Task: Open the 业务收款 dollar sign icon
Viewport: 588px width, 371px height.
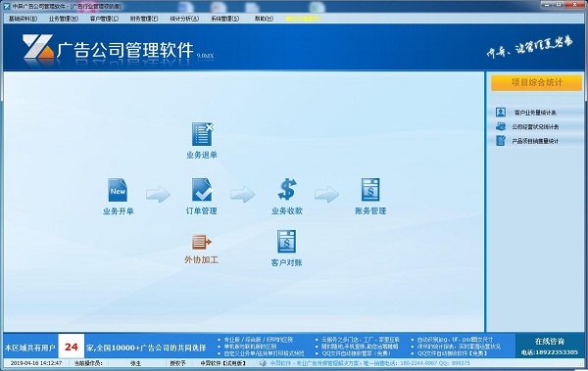Action: [x=287, y=189]
